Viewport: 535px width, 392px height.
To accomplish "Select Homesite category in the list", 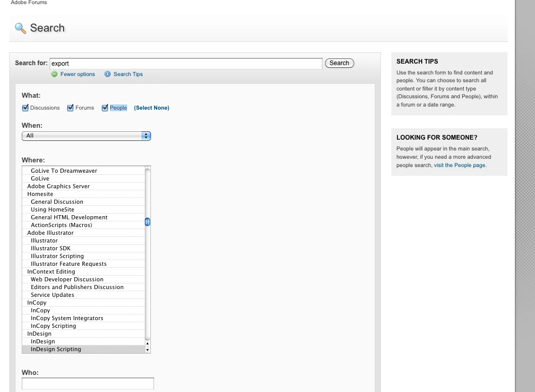I will click(x=84, y=194).
